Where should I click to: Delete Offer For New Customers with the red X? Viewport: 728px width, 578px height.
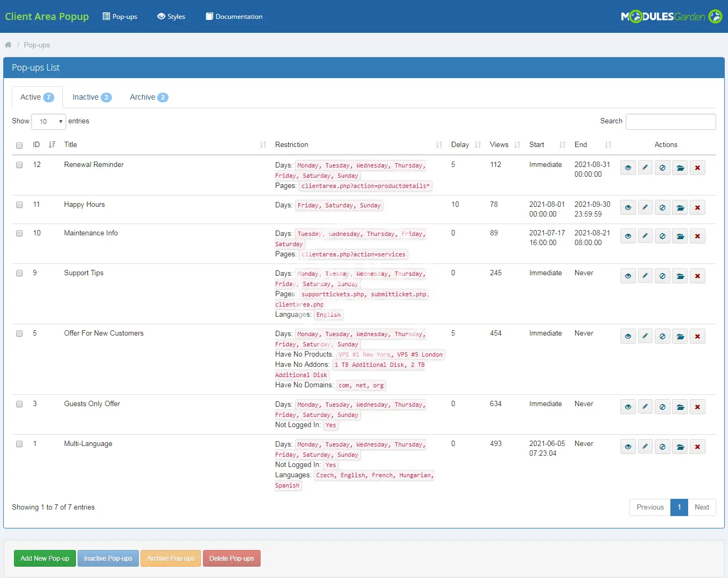pos(697,337)
